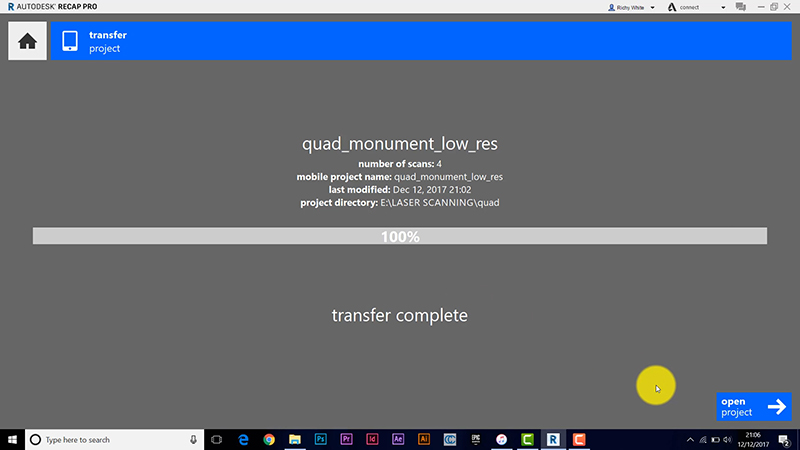The height and width of the screenshot is (450, 800).
Task: Open Task View from the taskbar
Action: (216, 439)
